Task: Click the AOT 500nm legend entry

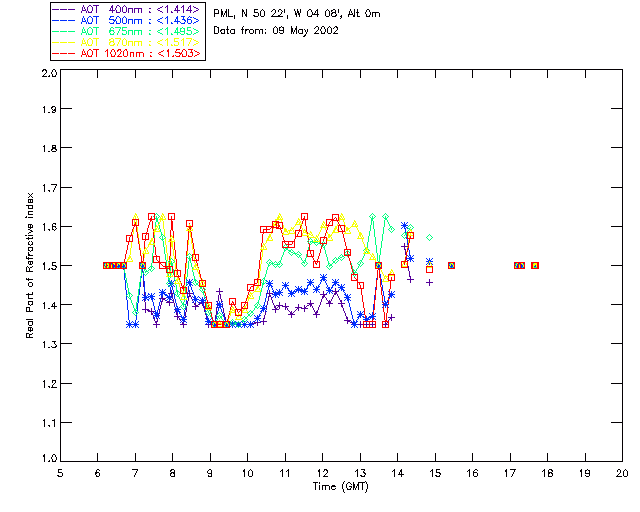Action: pyautogui.click(x=126, y=20)
